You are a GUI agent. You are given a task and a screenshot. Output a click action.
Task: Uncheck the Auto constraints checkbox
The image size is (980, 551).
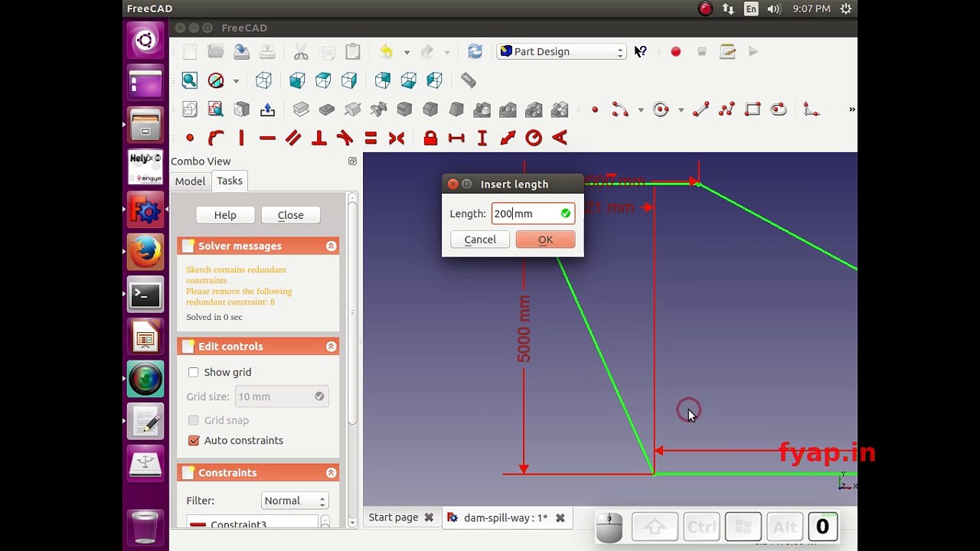(194, 440)
